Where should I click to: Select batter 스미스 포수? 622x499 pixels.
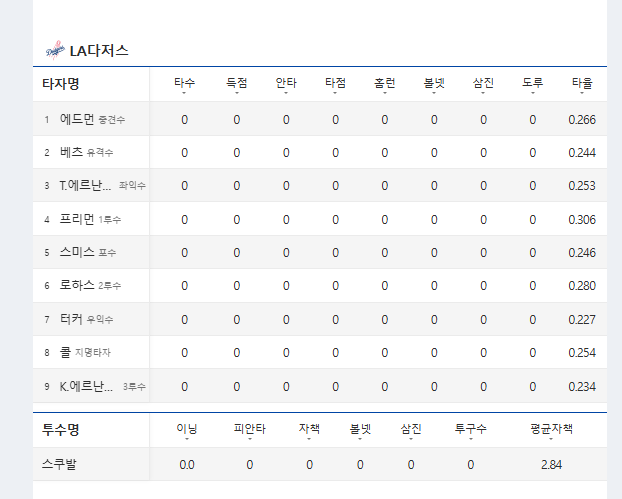point(88,252)
